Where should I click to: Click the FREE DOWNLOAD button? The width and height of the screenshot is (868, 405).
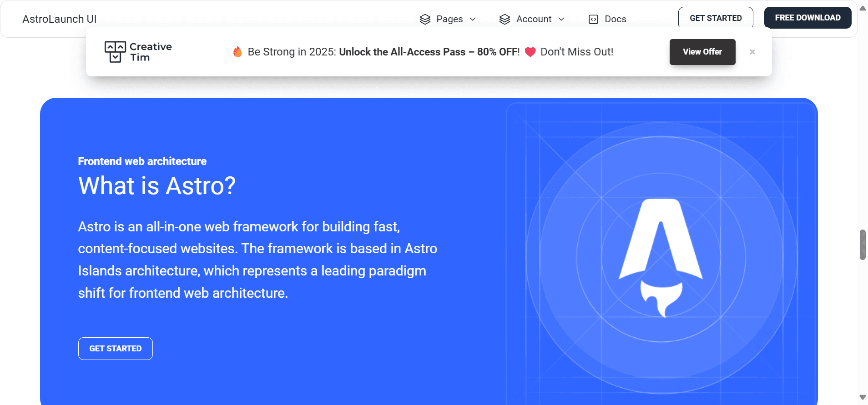tap(808, 18)
